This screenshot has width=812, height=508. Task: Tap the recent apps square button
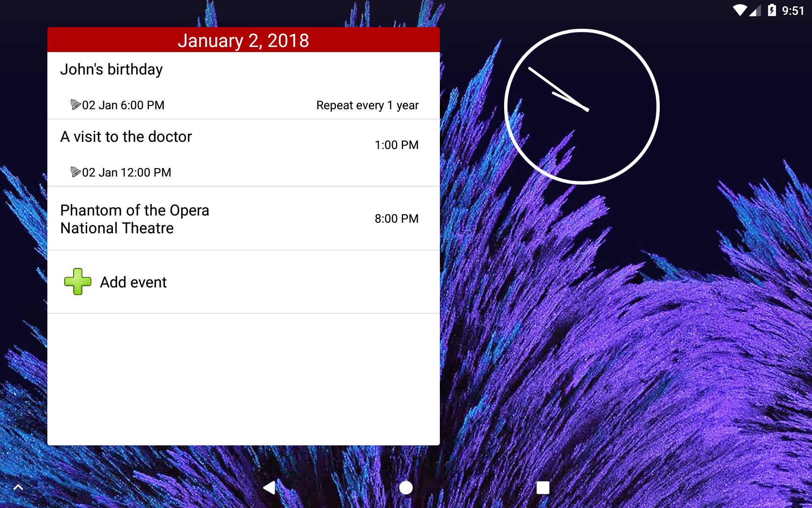[543, 488]
